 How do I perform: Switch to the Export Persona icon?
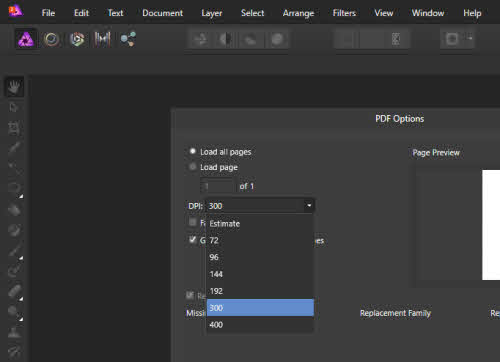[x=128, y=39]
